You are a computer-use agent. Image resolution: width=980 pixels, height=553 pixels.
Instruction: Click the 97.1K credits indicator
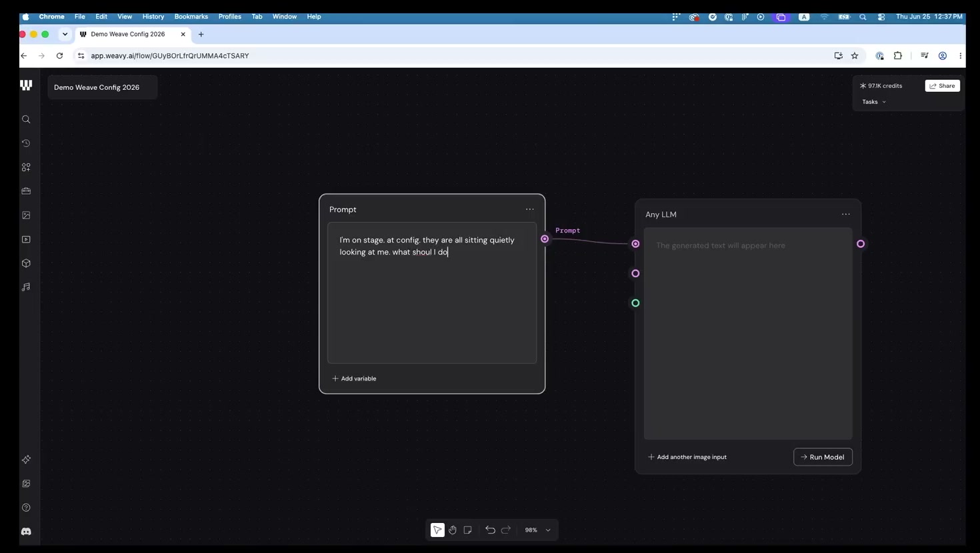coord(881,86)
